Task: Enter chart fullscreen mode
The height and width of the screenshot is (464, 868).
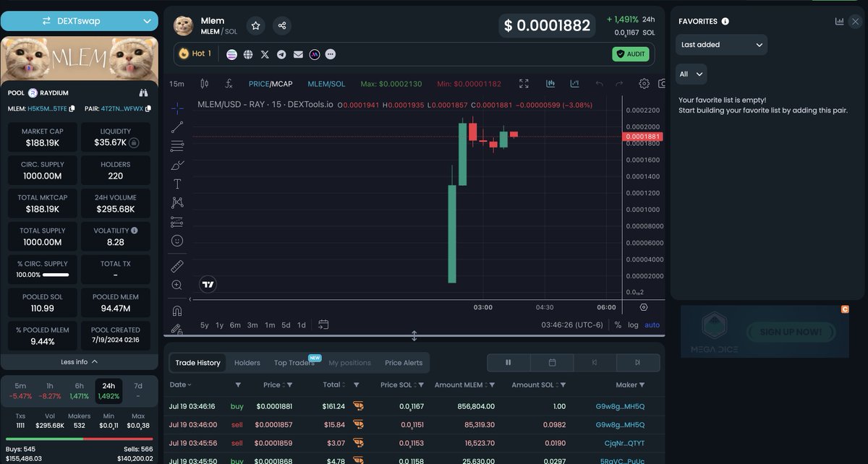Action: (524, 84)
